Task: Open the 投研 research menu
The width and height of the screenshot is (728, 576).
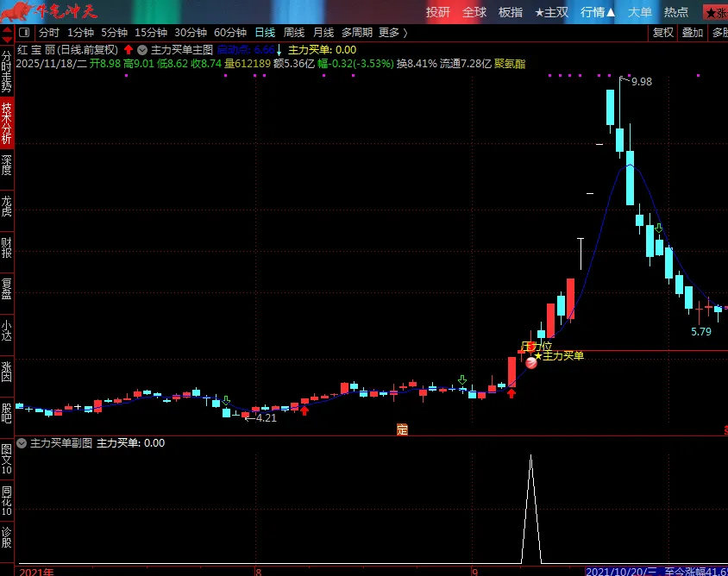Action: click(x=438, y=12)
